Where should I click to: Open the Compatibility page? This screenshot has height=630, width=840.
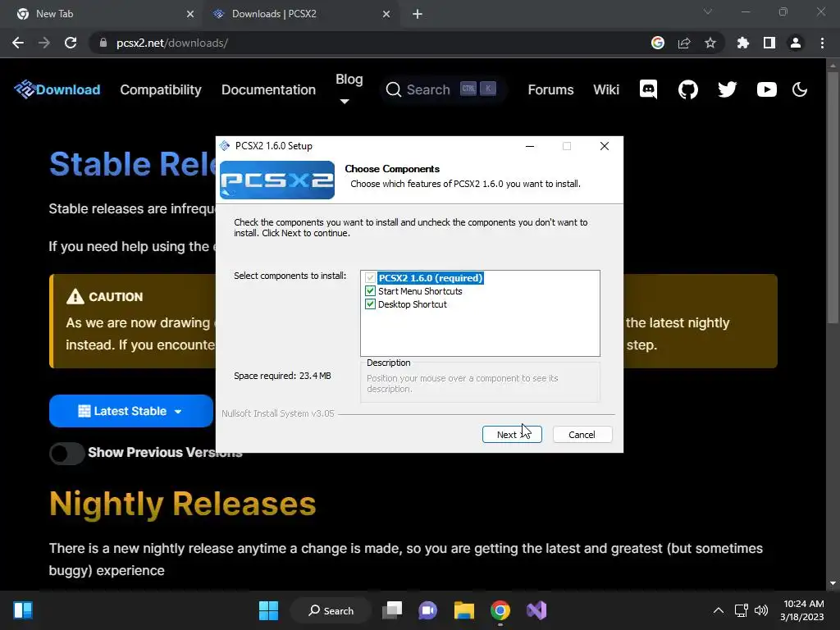point(161,89)
